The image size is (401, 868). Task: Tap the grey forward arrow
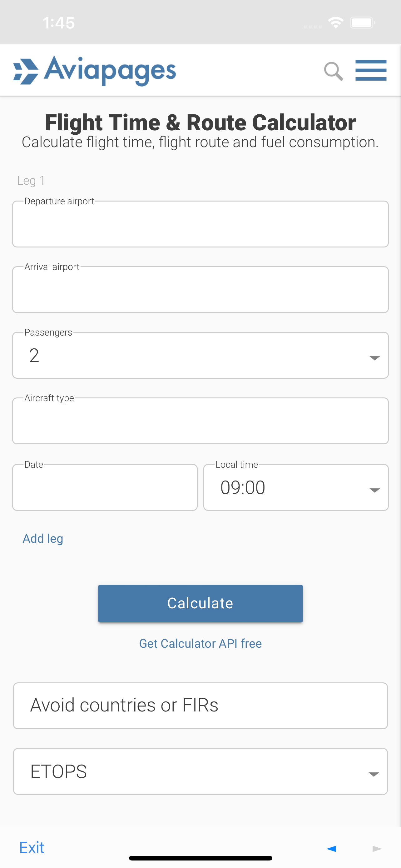[377, 848]
